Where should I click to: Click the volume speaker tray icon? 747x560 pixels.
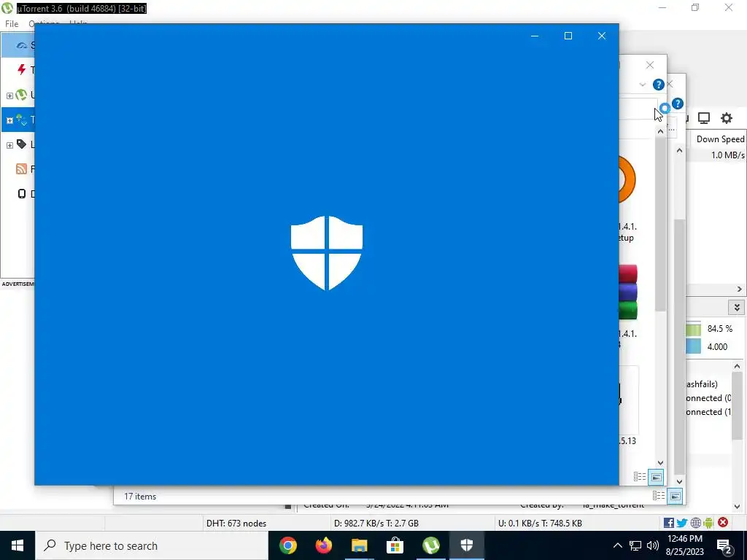click(x=653, y=545)
